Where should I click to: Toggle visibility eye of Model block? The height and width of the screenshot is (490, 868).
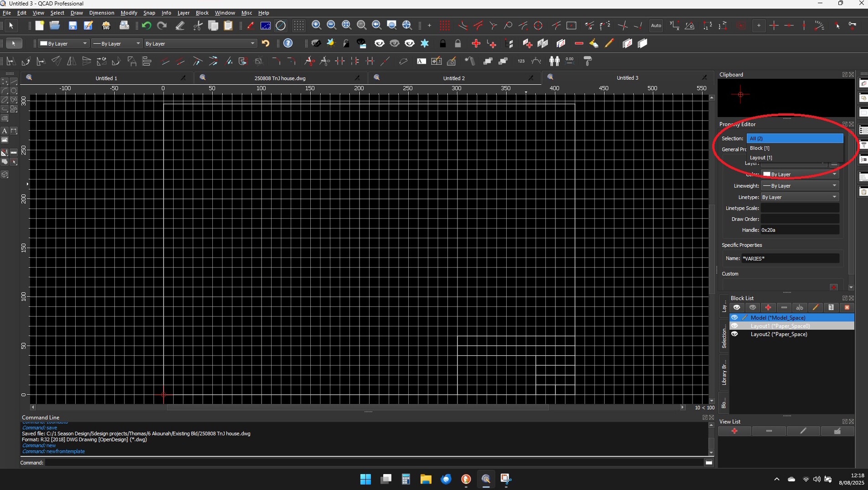click(734, 317)
